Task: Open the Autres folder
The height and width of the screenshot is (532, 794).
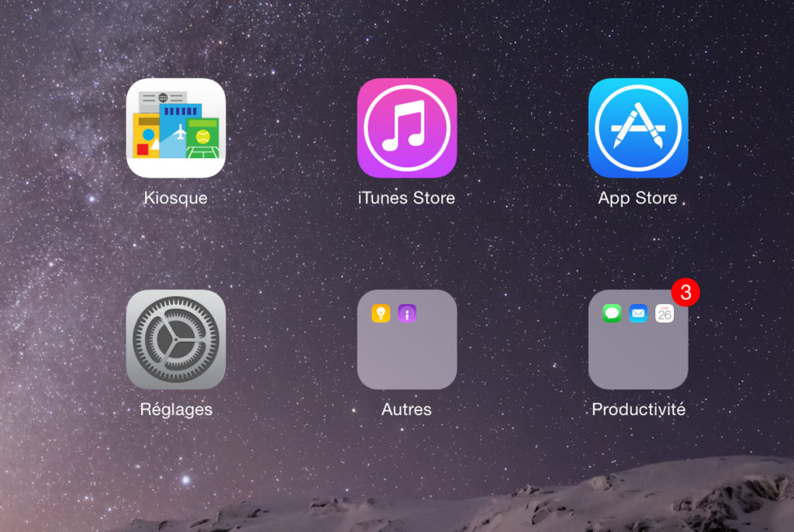Action: 406,340
